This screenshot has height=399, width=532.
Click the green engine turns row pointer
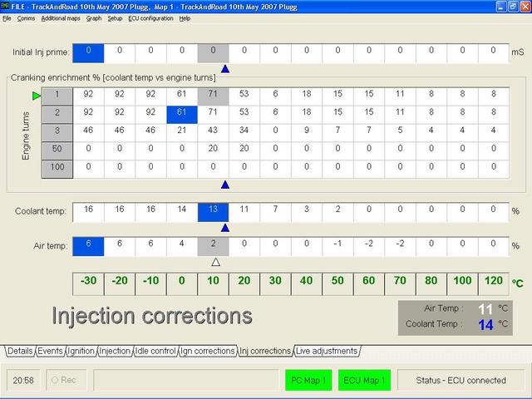point(37,96)
